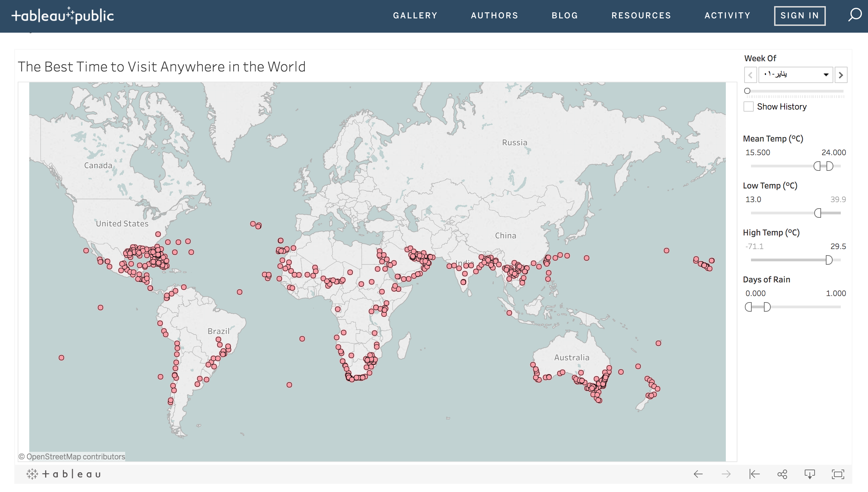868x492 pixels.
Task: Click the Days of Rain right slider handle
Action: pos(767,307)
